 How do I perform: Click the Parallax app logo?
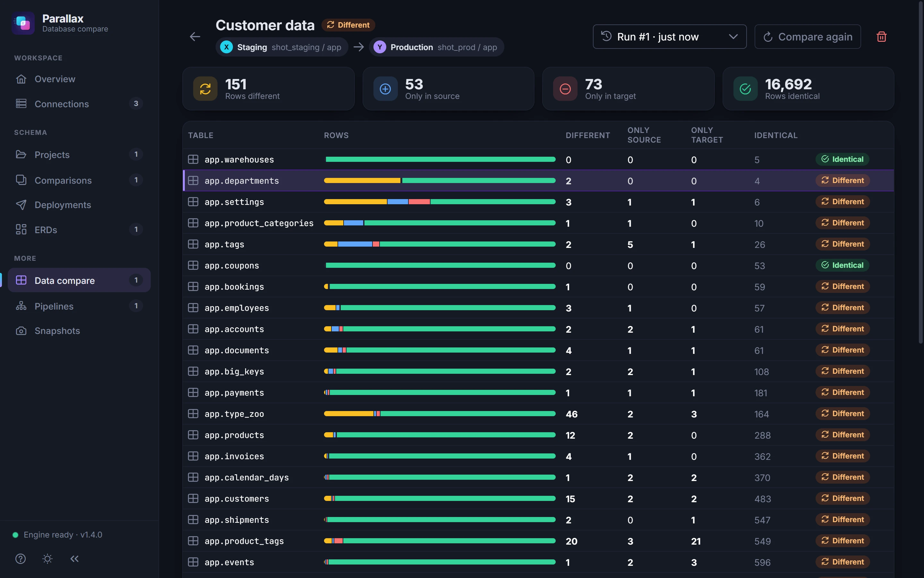(23, 23)
